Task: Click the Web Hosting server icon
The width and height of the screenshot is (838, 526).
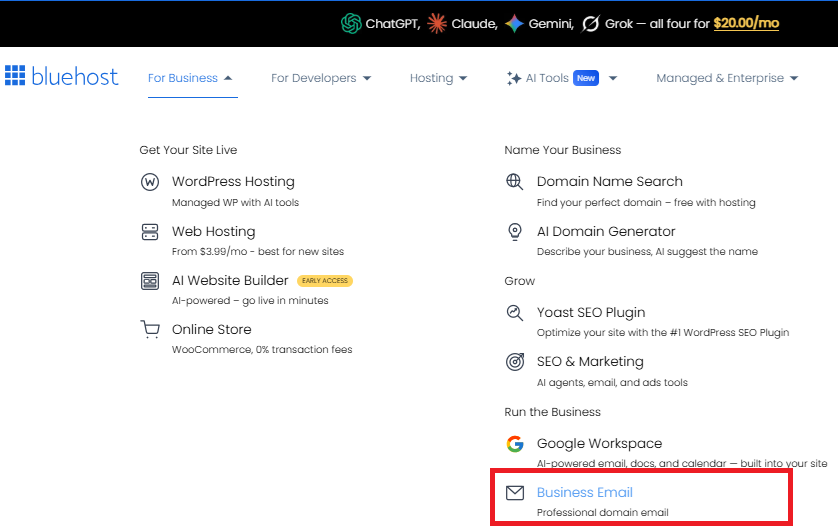Action: pyautogui.click(x=150, y=232)
